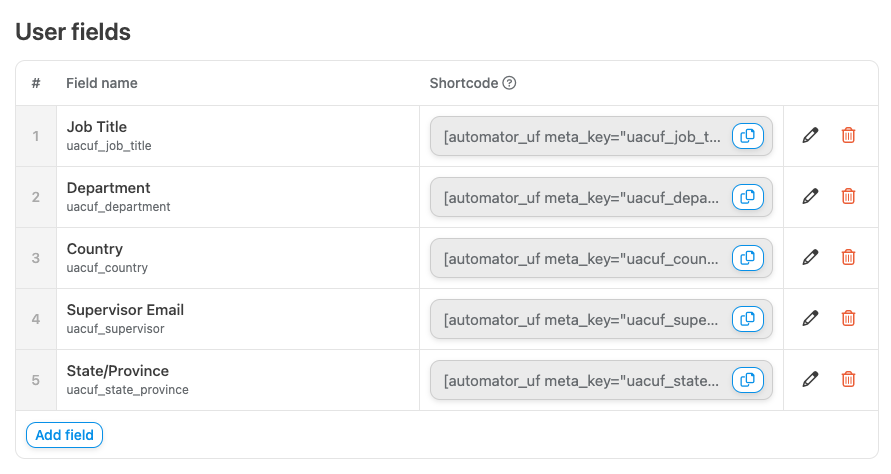
Task: Delete the Country field
Action: [x=848, y=258]
